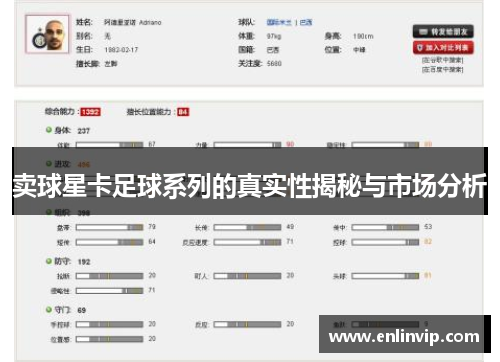The image size is (500, 362).
Task: Click the 反应速度 stat bar
Action: (247, 242)
